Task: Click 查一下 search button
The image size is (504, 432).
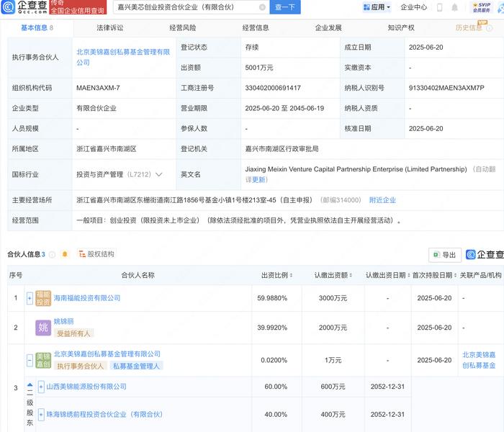Action: tap(285, 7)
